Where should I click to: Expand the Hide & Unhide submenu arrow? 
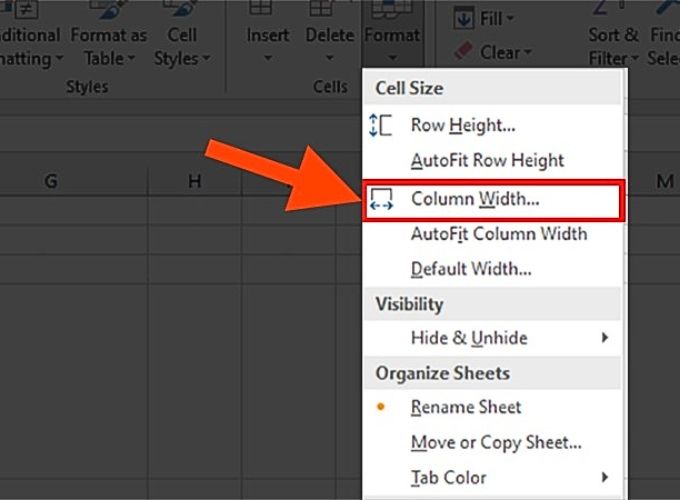pyautogui.click(x=605, y=337)
